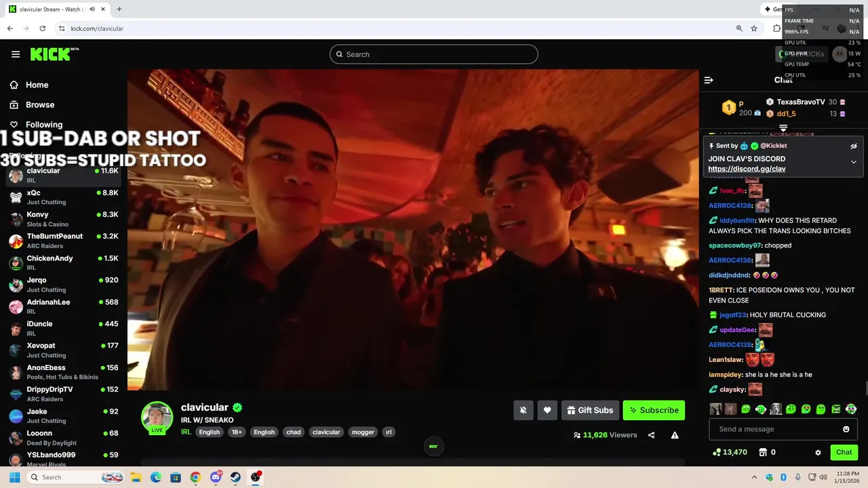Open Konvy's channel in sidebar
The image size is (868, 488).
[x=64, y=219]
